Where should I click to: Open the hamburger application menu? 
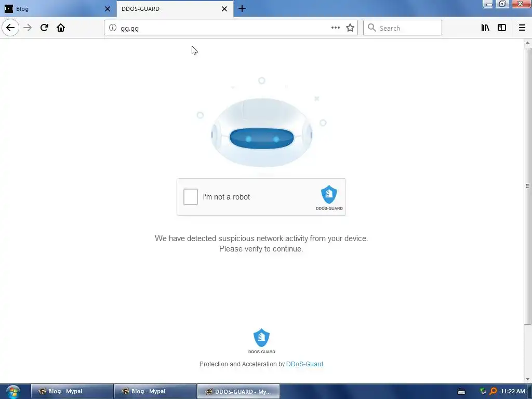pos(522,28)
